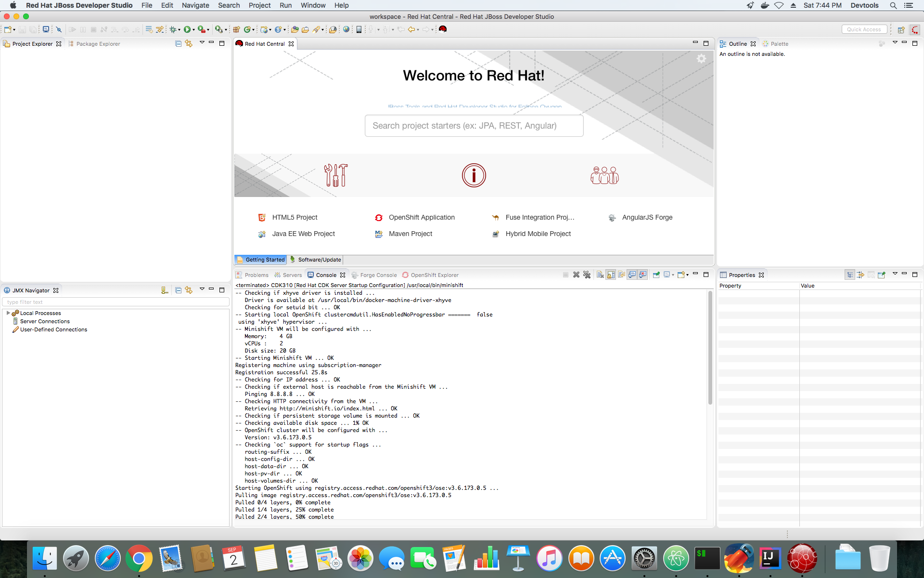Click the Maven Project link
The width and height of the screenshot is (924, 578).
(410, 234)
